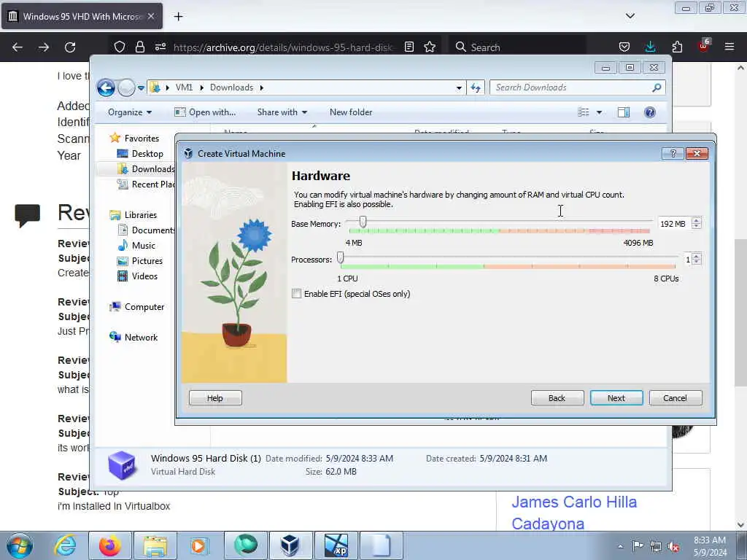Image resolution: width=747 pixels, height=560 pixels.
Task: Bookmark this page with star icon
Action: (x=430, y=47)
